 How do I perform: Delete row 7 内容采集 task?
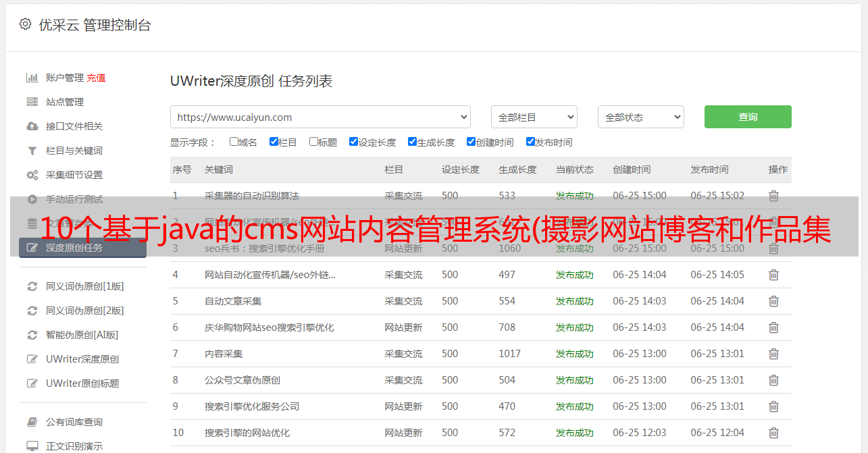774,354
